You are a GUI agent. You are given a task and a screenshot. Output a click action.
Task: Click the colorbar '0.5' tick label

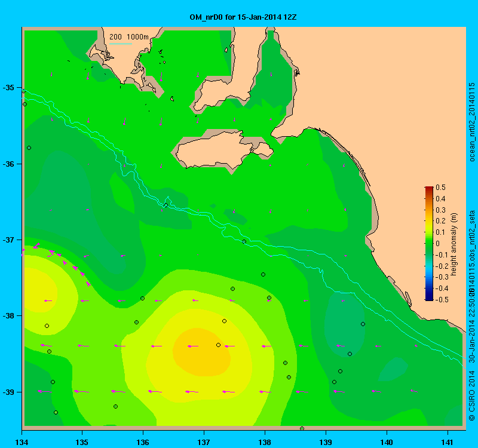coord(440,188)
